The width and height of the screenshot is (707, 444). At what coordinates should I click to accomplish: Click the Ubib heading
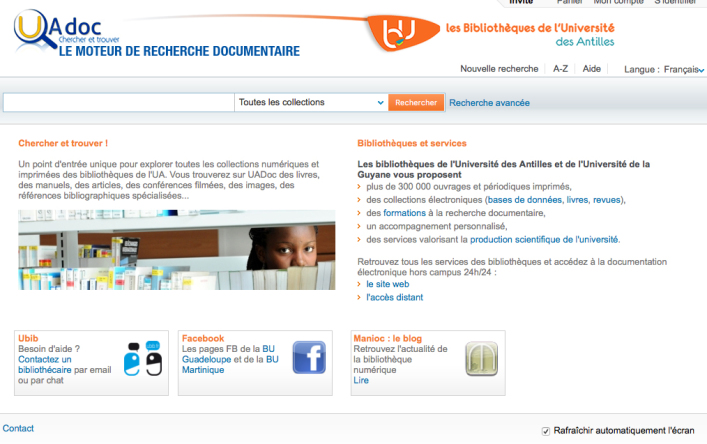coord(28,338)
